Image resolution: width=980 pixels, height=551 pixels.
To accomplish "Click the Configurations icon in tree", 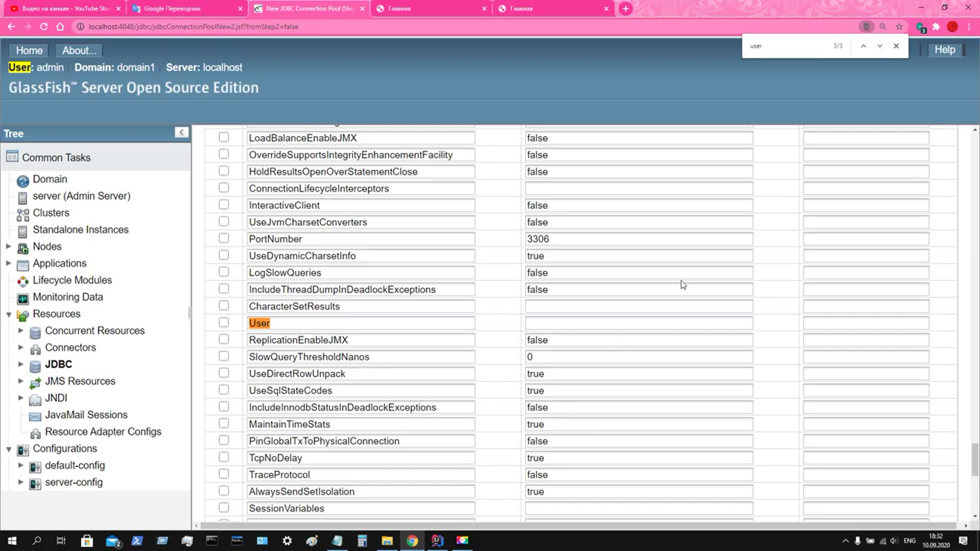I will (x=23, y=450).
